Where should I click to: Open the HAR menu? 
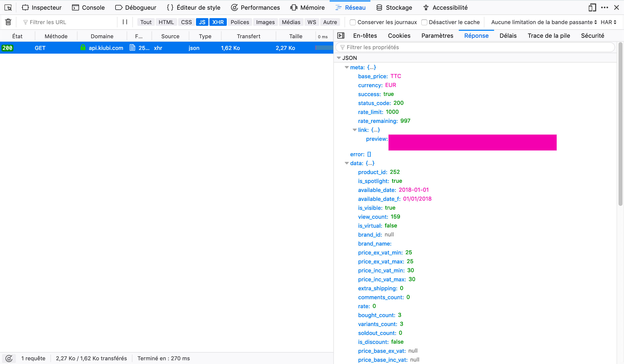point(608,22)
